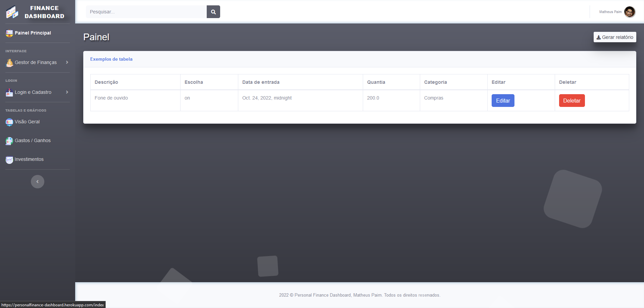The image size is (644, 308).
Task: Click the Gastos / Ganhos graph icon
Action: click(x=9, y=141)
